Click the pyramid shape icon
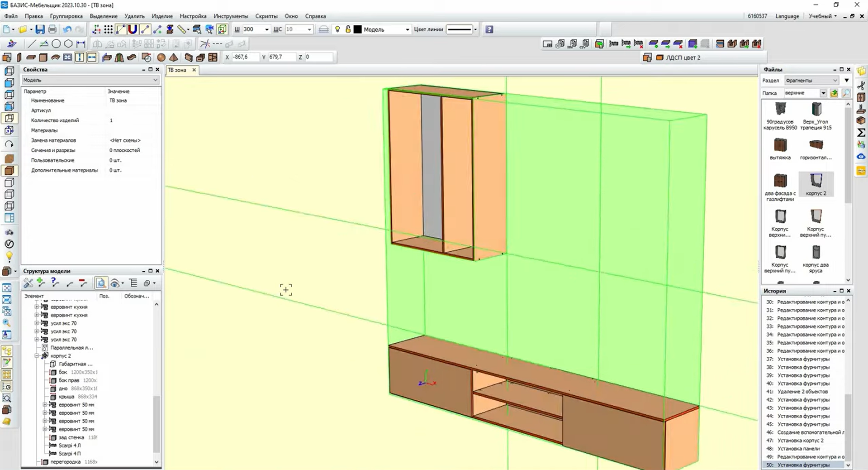 [174, 58]
